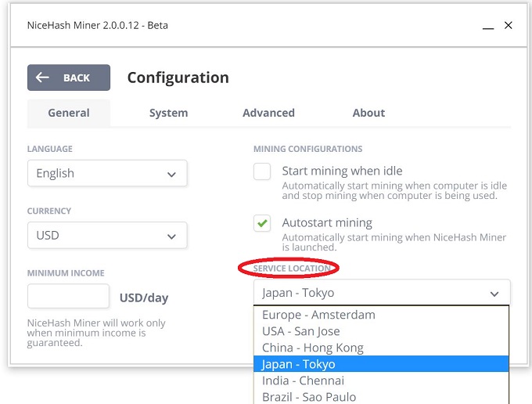The image size is (532, 404).
Task: Pick highlighted Japan - Tokyo option in list
Action: pos(381,364)
